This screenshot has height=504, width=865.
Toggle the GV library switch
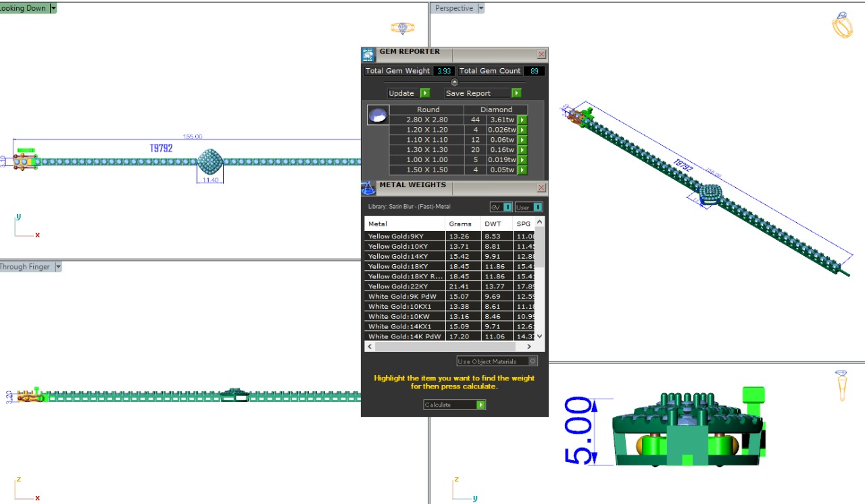tap(501, 207)
